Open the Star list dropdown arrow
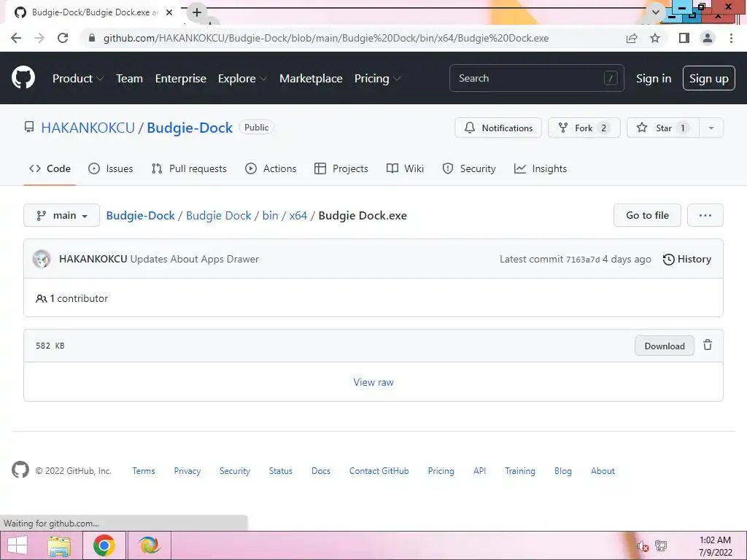 [x=711, y=128]
